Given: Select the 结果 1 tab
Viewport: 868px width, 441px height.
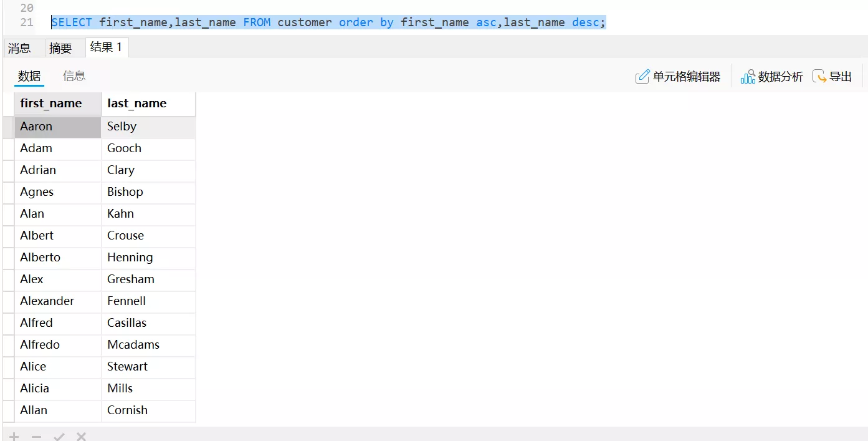Looking at the screenshot, I should [107, 47].
